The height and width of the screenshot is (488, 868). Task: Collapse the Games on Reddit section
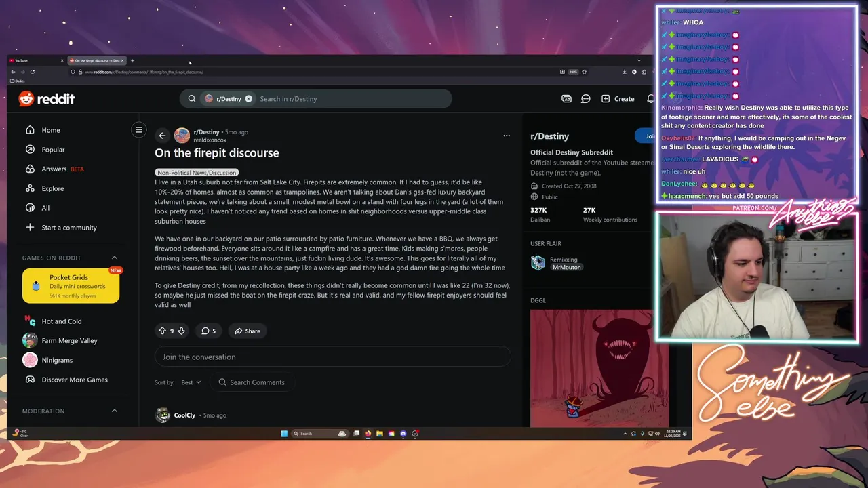tap(114, 258)
